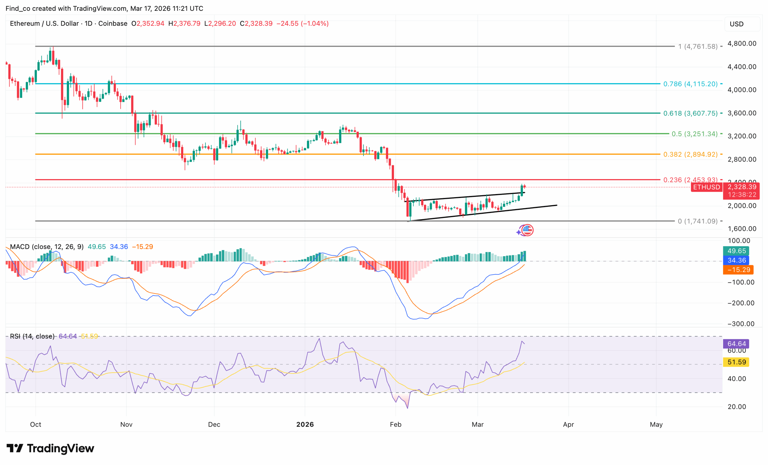The height and width of the screenshot is (465, 768).
Task: Click the Mar label on time axis
Action: (478, 424)
